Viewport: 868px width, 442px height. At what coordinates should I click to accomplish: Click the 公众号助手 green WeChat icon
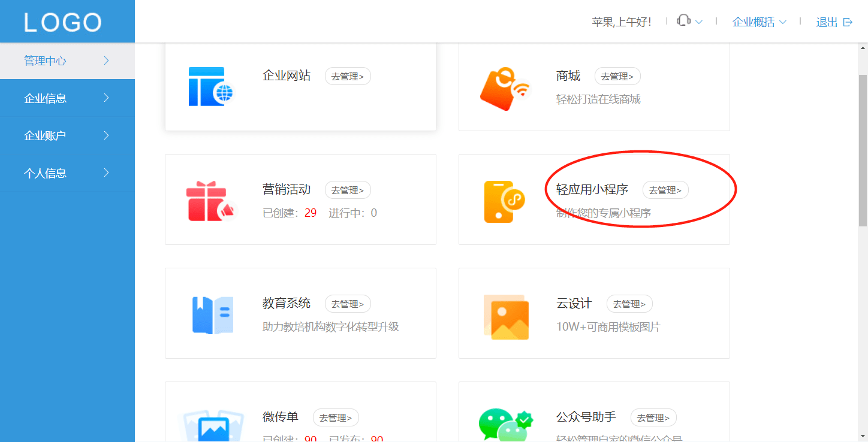(505, 425)
